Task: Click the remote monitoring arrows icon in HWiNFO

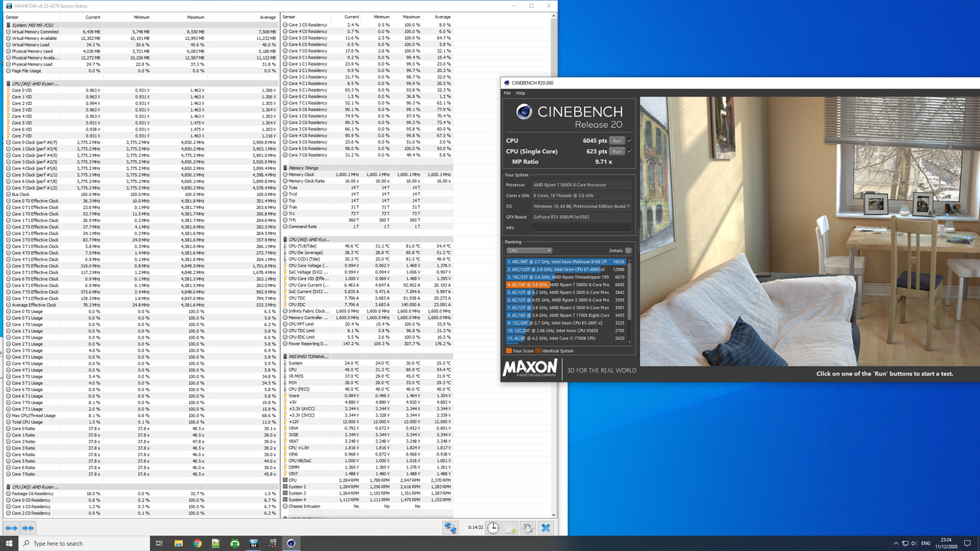Action: [451, 527]
